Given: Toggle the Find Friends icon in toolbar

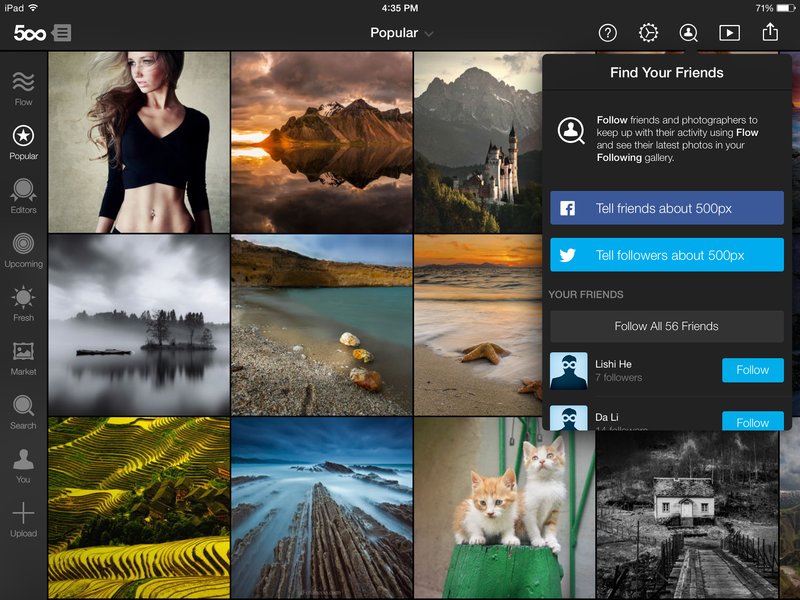Looking at the screenshot, I should 689,33.
